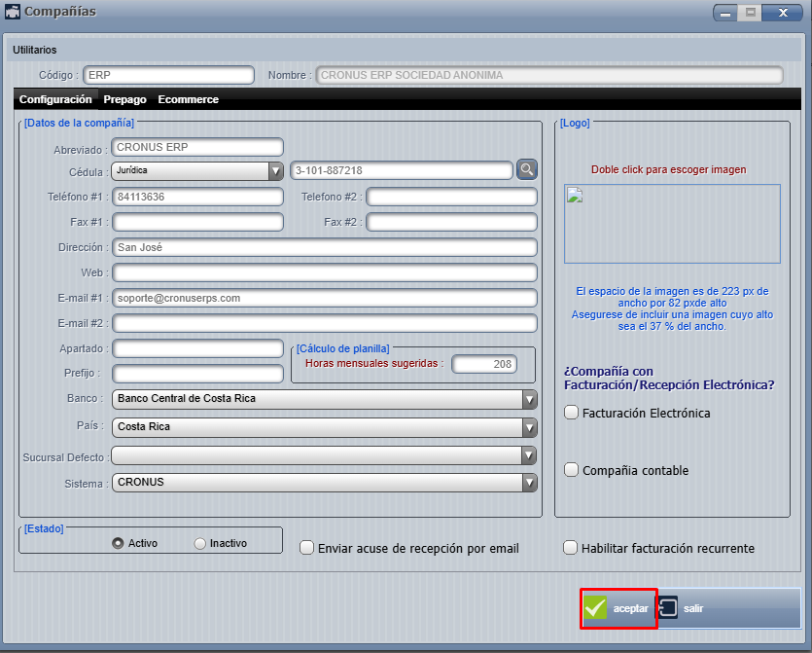This screenshot has width=812, height=653.
Task: Click the Nombre input field
Action: (549, 75)
